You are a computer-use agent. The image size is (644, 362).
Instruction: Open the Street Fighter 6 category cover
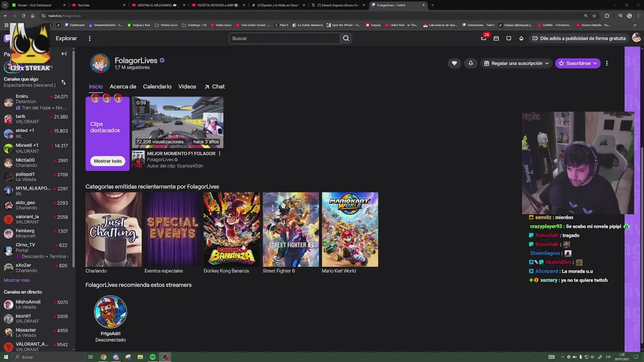point(291,229)
